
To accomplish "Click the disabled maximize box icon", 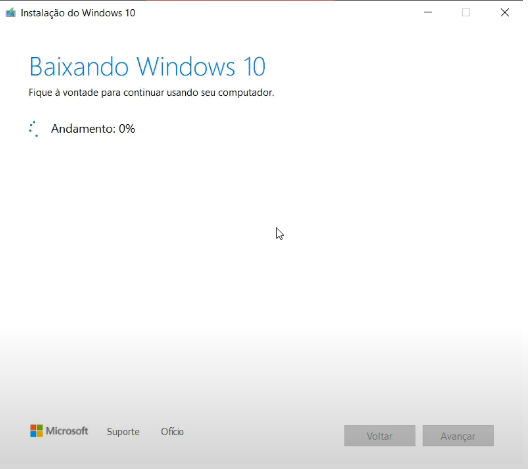I will point(466,13).
